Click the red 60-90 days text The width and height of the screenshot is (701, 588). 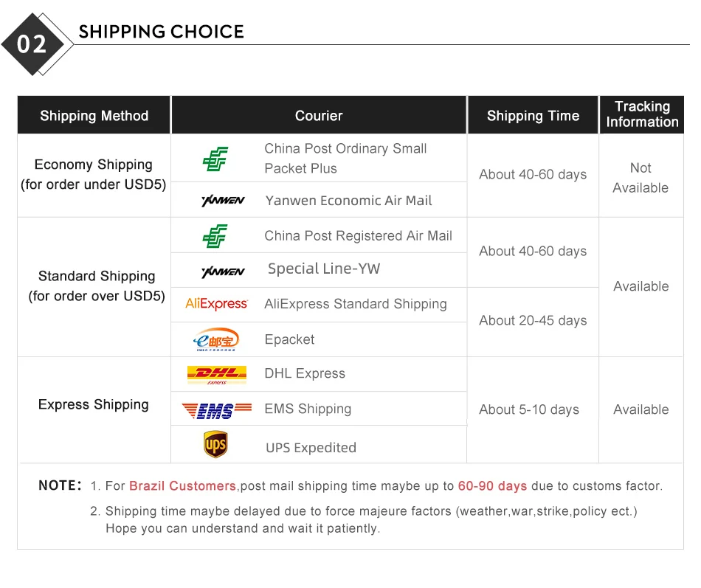tap(492, 486)
